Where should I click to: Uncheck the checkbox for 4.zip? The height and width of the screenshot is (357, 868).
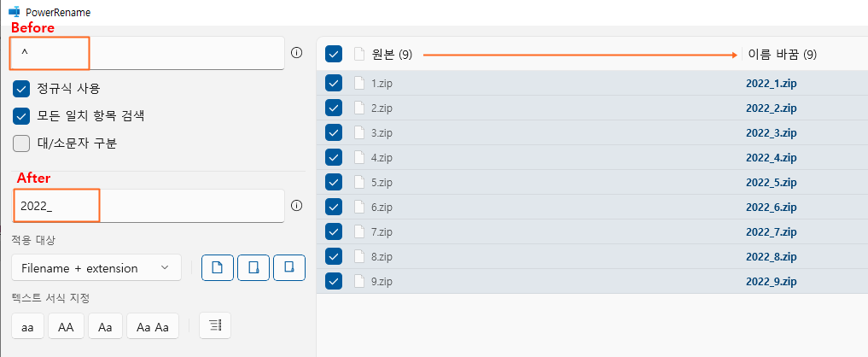[x=334, y=157]
